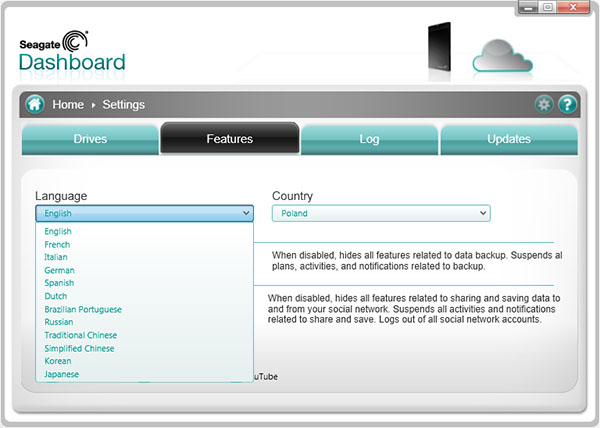Choose German from the language list
Viewport: 600px width, 428px height.
pyautogui.click(x=145, y=270)
